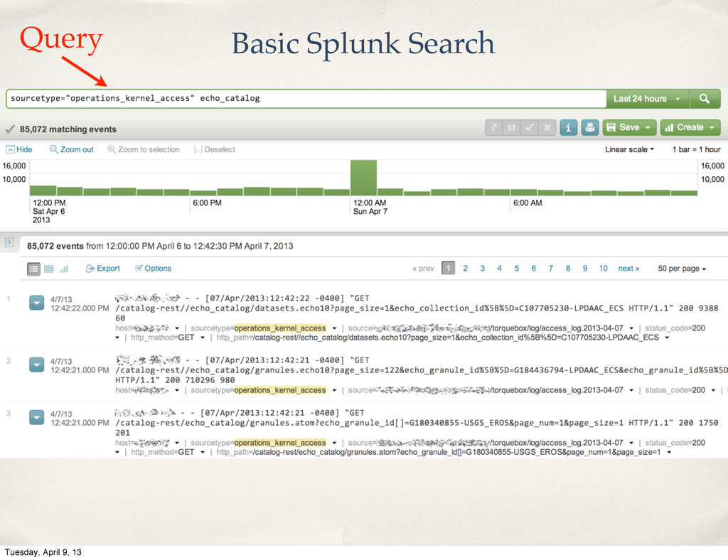Click http_path value in event 3
This screenshot has height=560, width=728.
(457, 453)
